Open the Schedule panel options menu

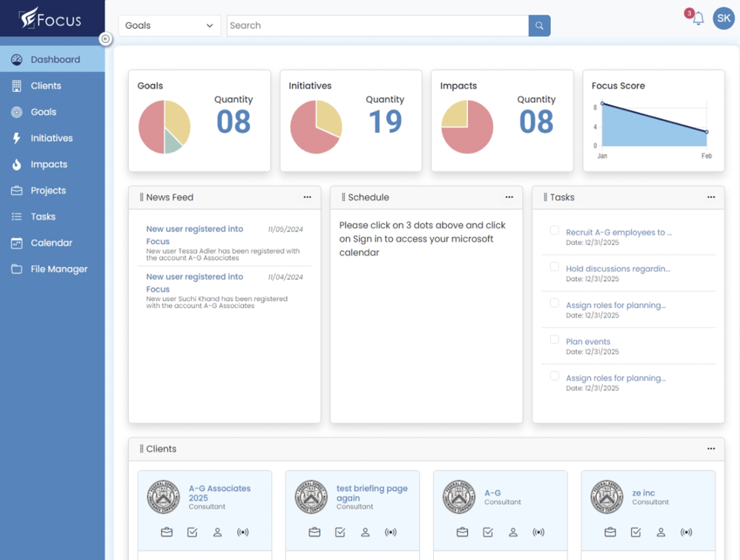[509, 197]
